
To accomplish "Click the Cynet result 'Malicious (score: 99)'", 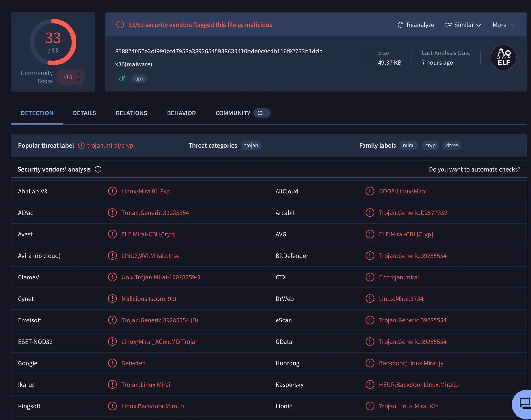I will click(x=149, y=299).
